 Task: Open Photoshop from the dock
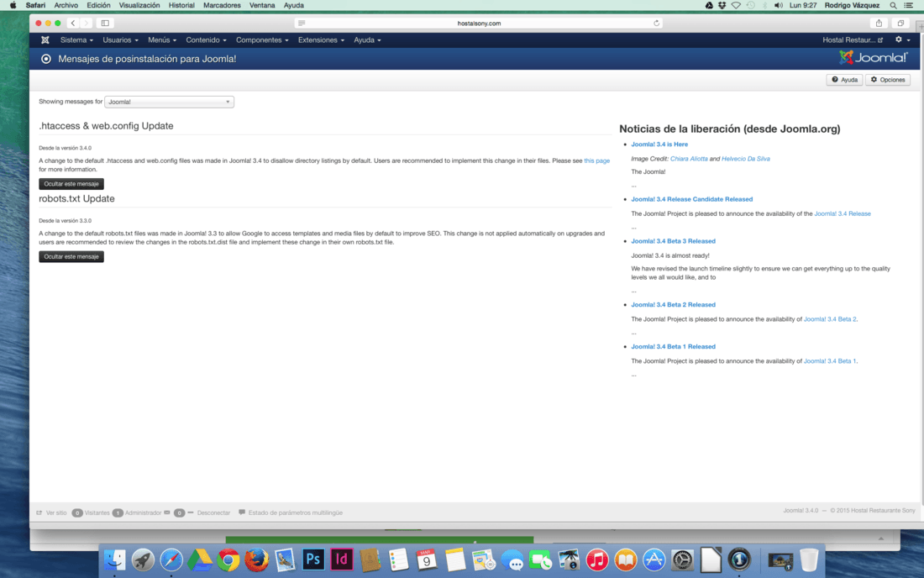(313, 560)
